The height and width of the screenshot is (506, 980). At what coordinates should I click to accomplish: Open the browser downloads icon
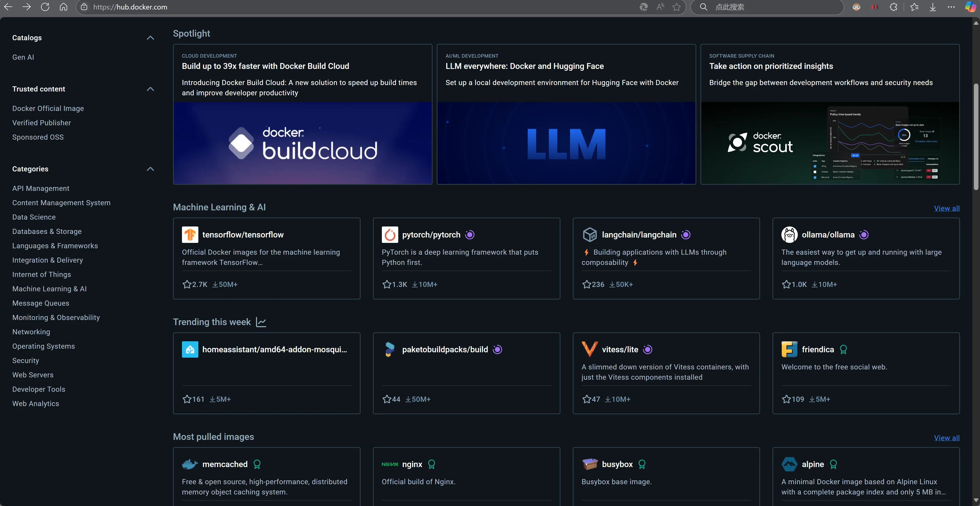pyautogui.click(x=933, y=7)
